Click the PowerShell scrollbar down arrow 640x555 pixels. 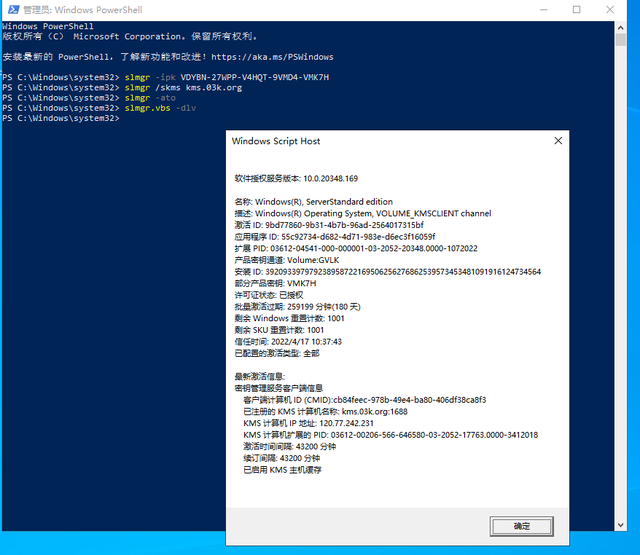tap(620, 525)
